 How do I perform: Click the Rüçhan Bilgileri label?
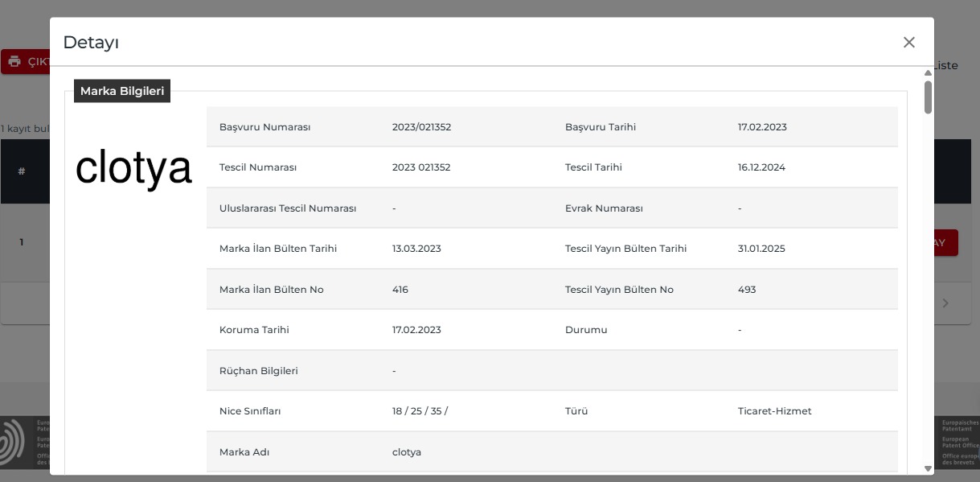(258, 371)
